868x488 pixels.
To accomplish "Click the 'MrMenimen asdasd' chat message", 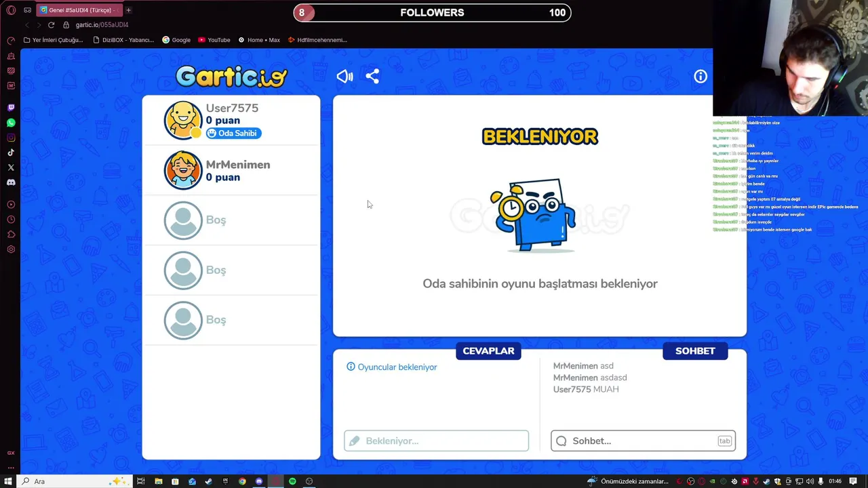I will [x=590, y=378].
